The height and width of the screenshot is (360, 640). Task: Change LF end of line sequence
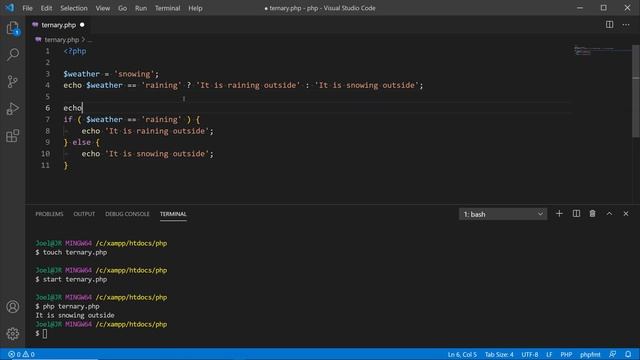(549, 354)
